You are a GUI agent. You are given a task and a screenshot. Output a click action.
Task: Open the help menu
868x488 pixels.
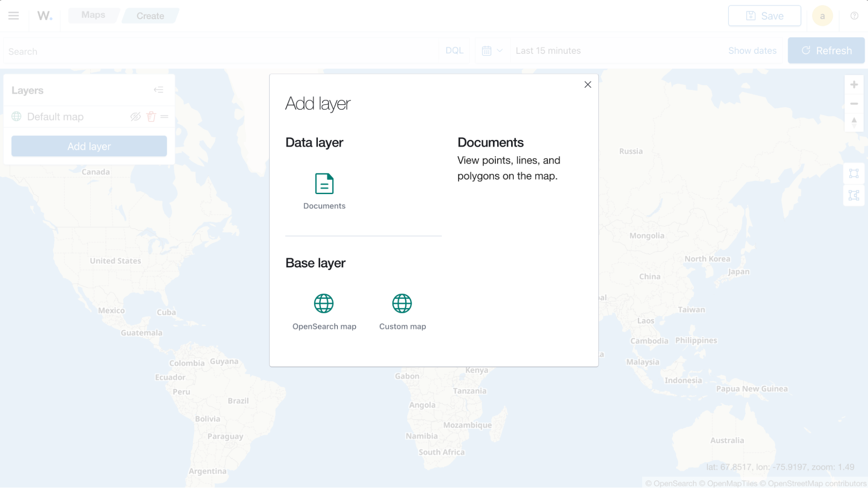click(x=853, y=15)
